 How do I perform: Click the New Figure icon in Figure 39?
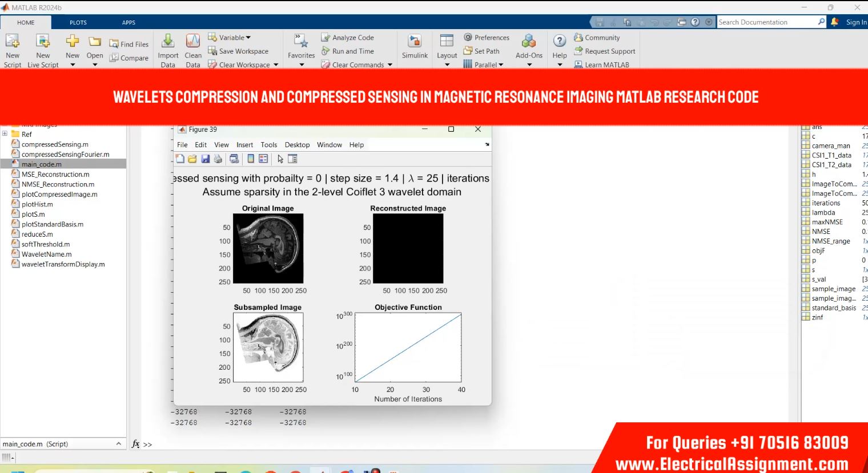point(180,159)
